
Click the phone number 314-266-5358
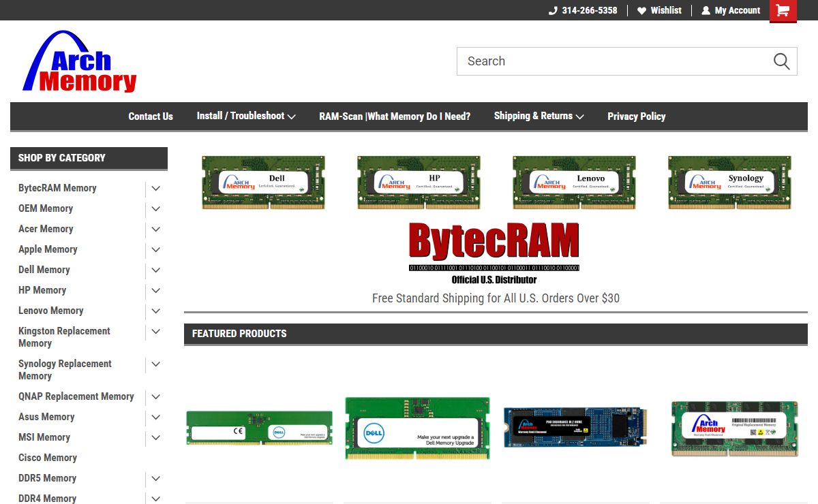(583, 10)
